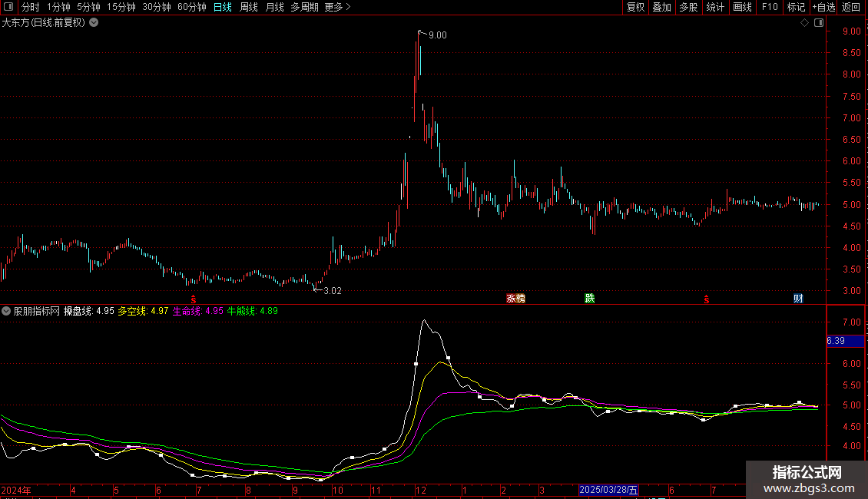
Task: Click month 10 on the time axis
Action: click(338, 491)
